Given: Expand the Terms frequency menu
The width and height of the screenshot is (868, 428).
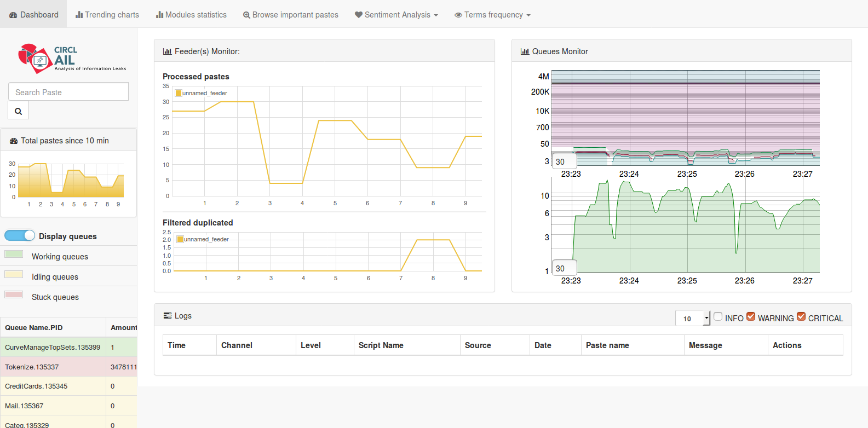Looking at the screenshot, I should (492, 15).
